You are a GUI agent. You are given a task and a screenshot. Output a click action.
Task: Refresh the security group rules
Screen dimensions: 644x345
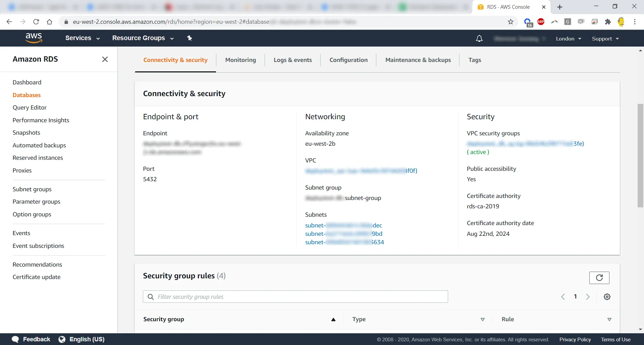pyautogui.click(x=599, y=278)
